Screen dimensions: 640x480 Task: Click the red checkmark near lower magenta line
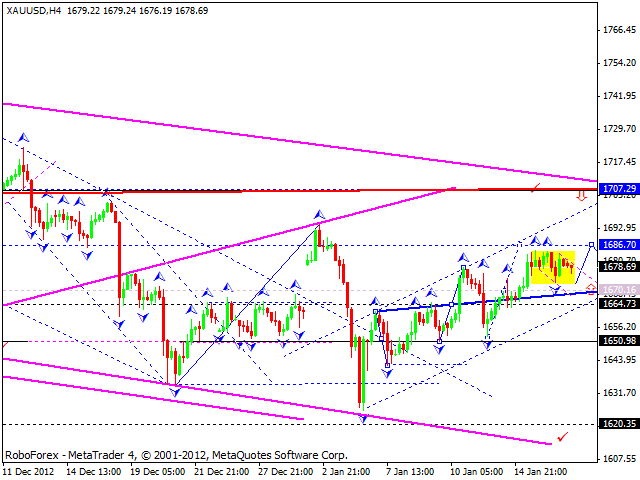(563, 437)
